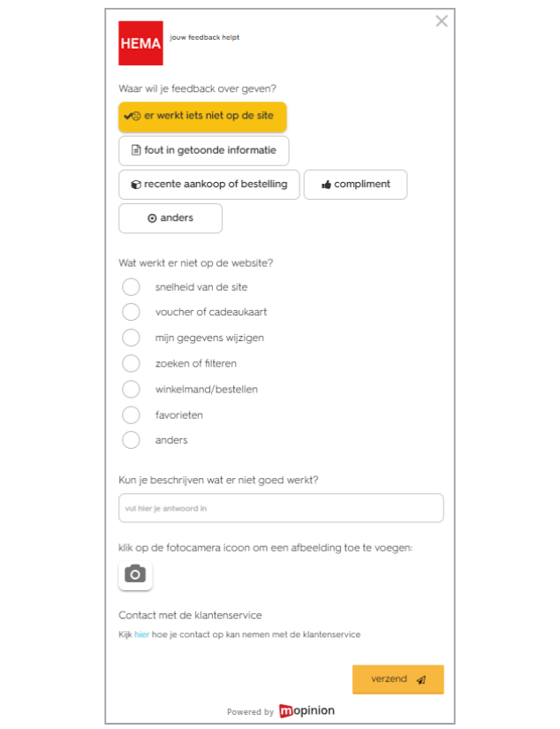
Task: Click the camera icon to add an image
Action: point(135,575)
